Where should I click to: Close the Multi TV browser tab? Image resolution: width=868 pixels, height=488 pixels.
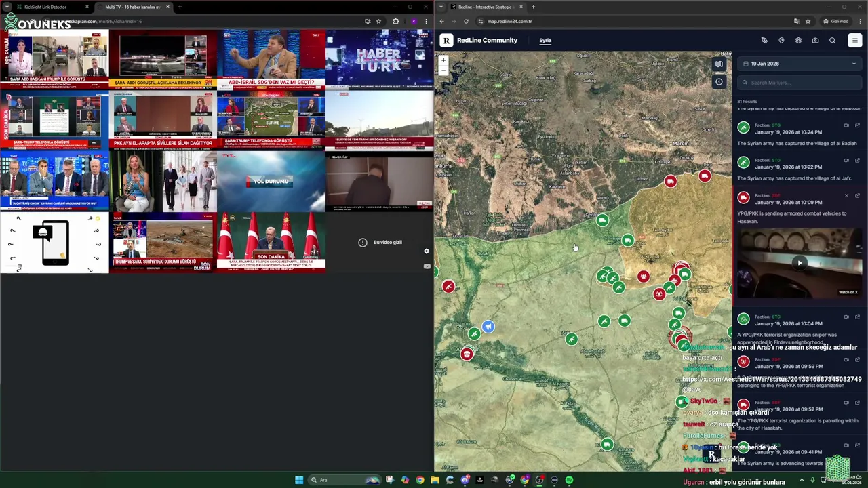(x=167, y=7)
